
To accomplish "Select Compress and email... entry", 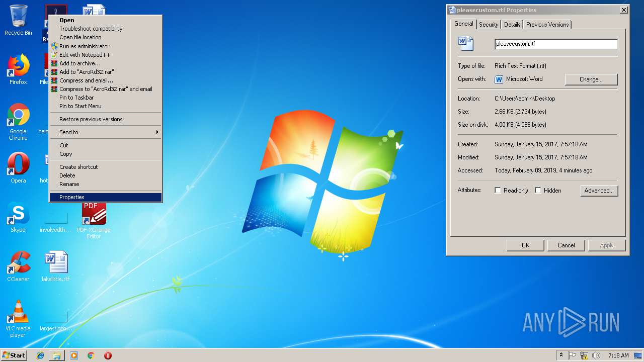I will (106, 80).
